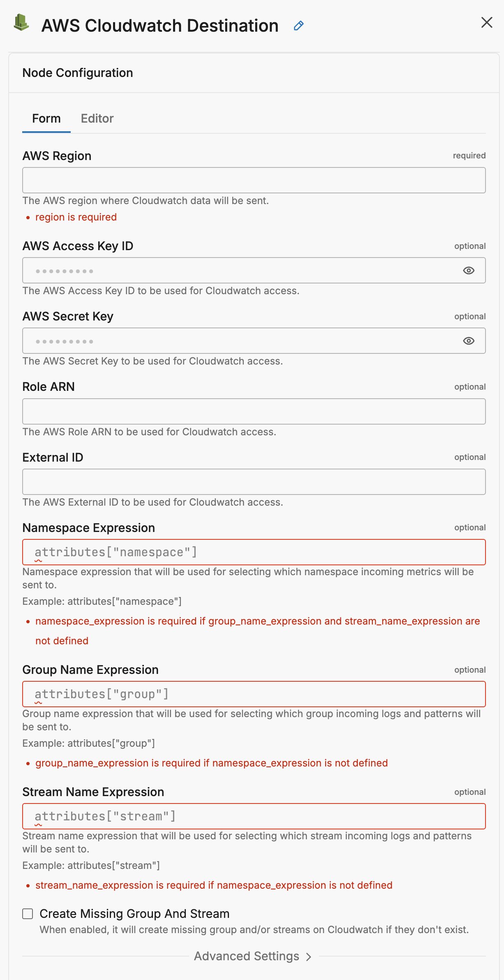504x980 pixels.
Task: Click the AWS Region input field
Action: coord(254,180)
